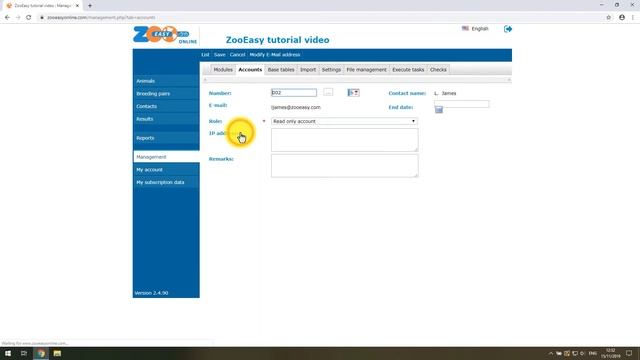The height and width of the screenshot is (360, 640).
Task: Click the browser reload icon
Action: [29, 18]
